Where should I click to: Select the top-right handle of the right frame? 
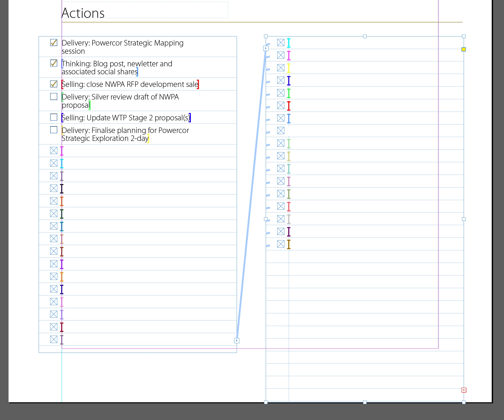click(464, 36)
